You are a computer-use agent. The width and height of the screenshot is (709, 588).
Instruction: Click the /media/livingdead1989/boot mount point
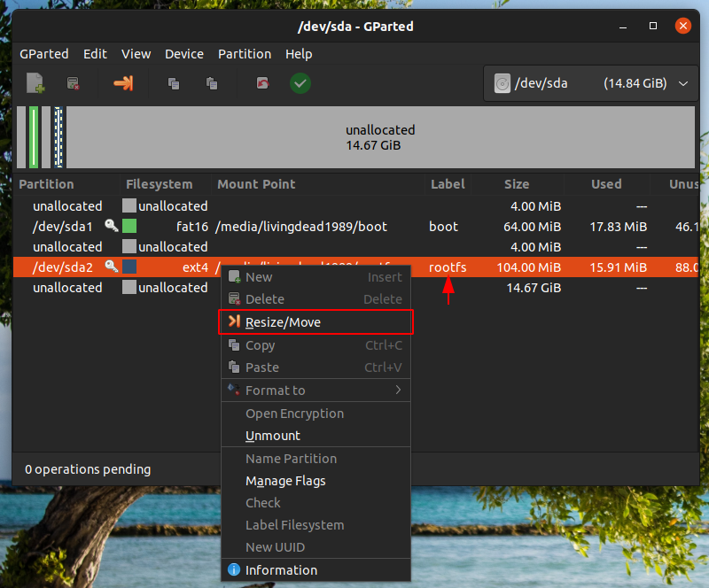[301, 227]
